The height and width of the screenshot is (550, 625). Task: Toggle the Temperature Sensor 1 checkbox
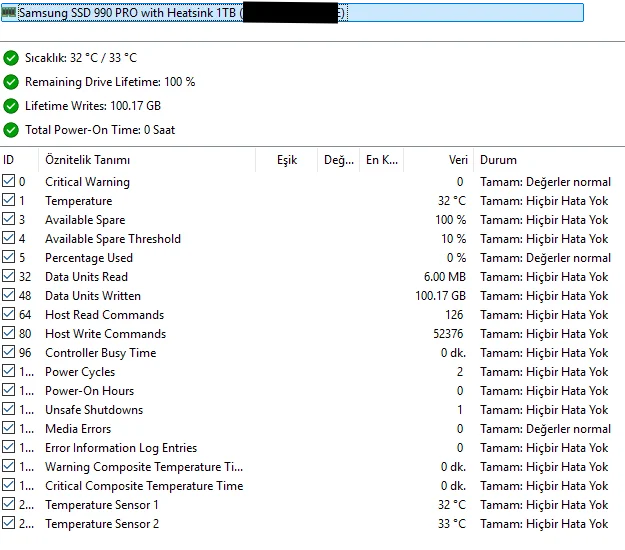point(8,504)
